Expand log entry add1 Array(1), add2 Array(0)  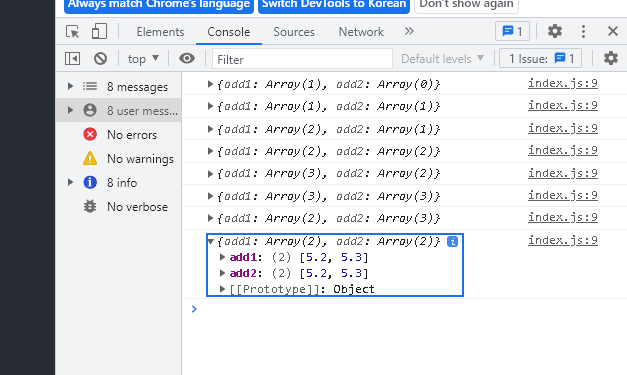(x=210, y=84)
